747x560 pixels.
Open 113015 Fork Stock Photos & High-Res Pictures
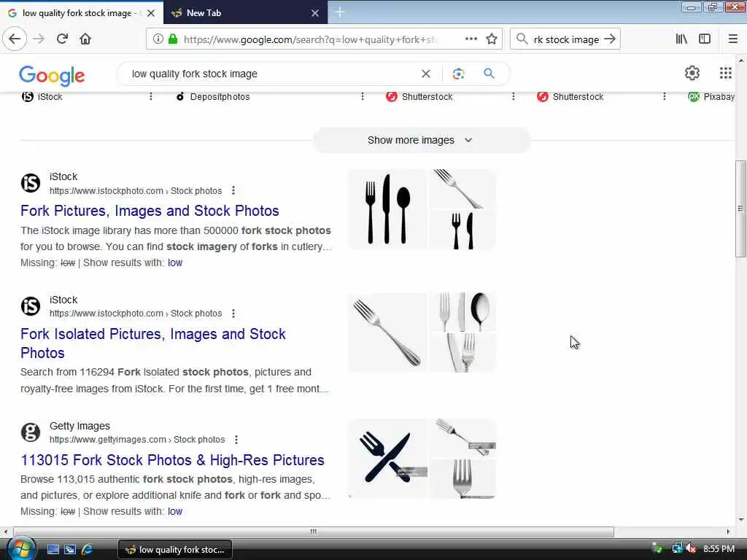(x=172, y=460)
